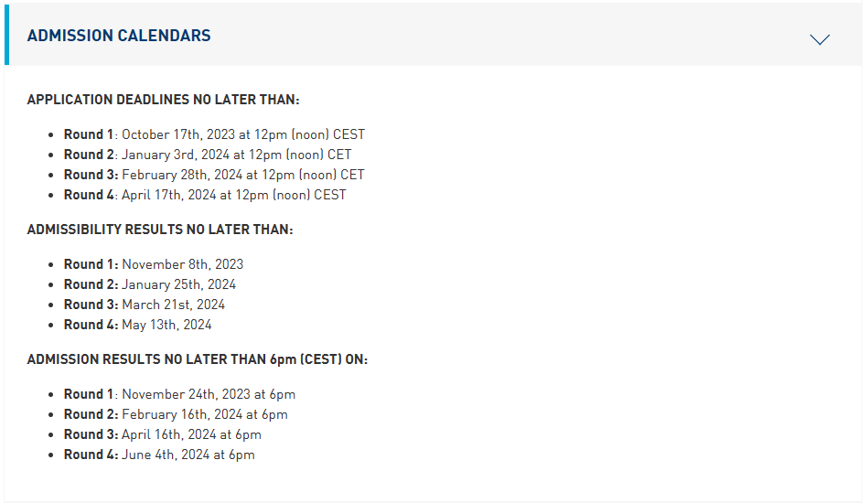Click the Admissibility Results No Later Than heading
This screenshot has width=868, height=503.
tap(160, 230)
